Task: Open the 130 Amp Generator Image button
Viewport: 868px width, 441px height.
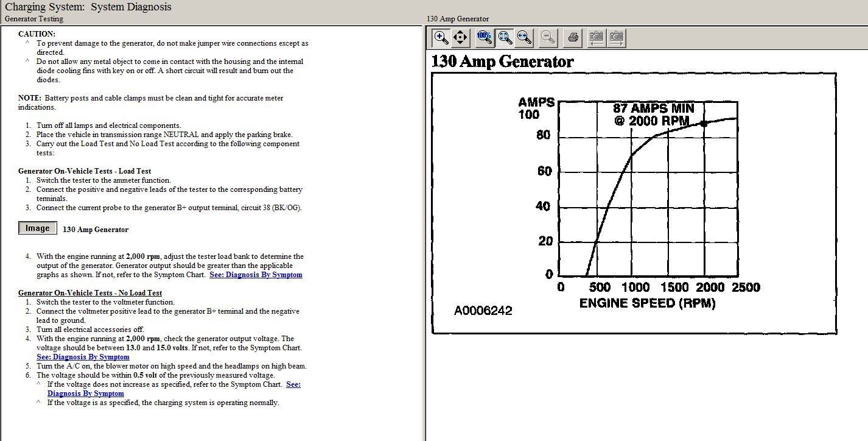Action: (38, 228)
